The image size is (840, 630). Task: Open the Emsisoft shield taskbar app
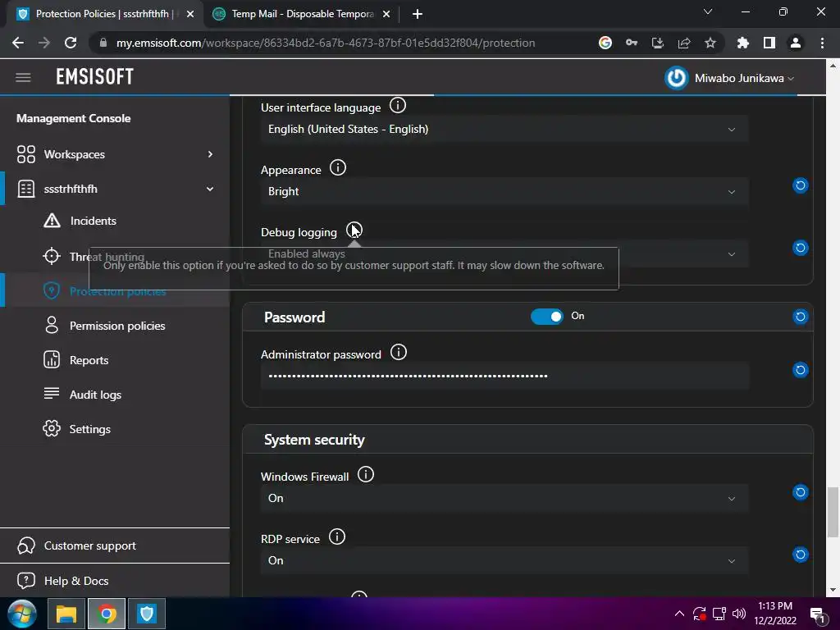(147, 614)
